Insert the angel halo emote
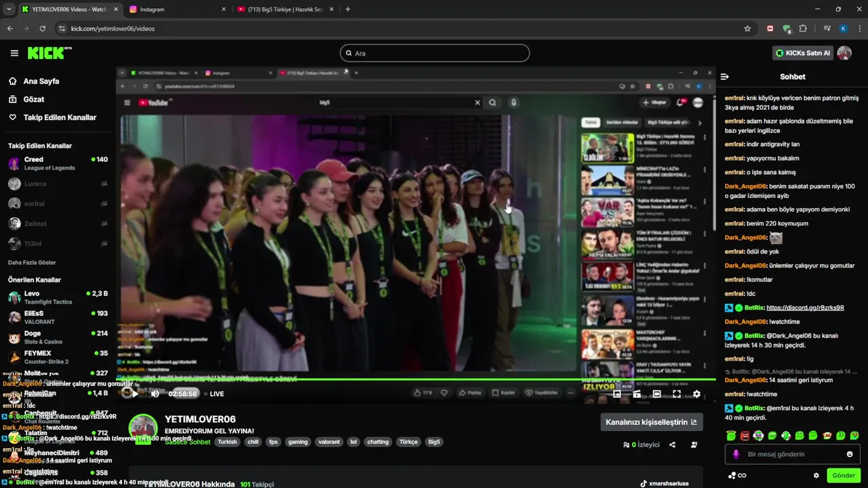This screenshot has width=868, height=488. (731, 435)
